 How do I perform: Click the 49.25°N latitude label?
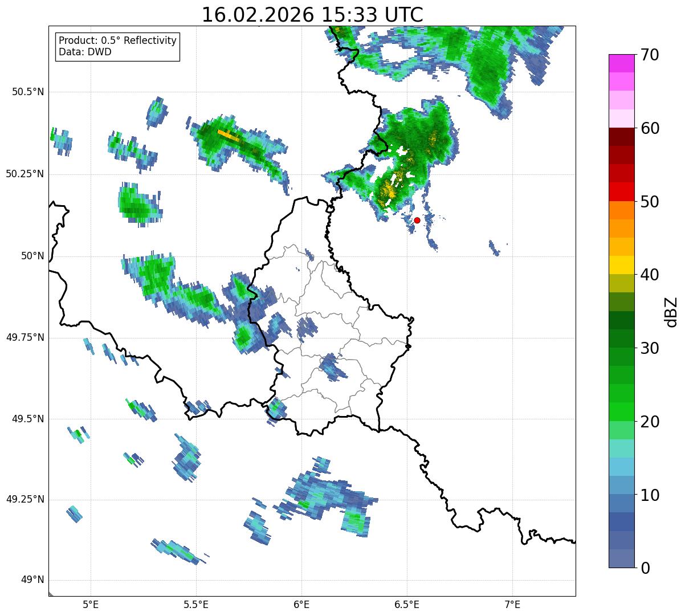pyautogui.click(x=25, y=500)
